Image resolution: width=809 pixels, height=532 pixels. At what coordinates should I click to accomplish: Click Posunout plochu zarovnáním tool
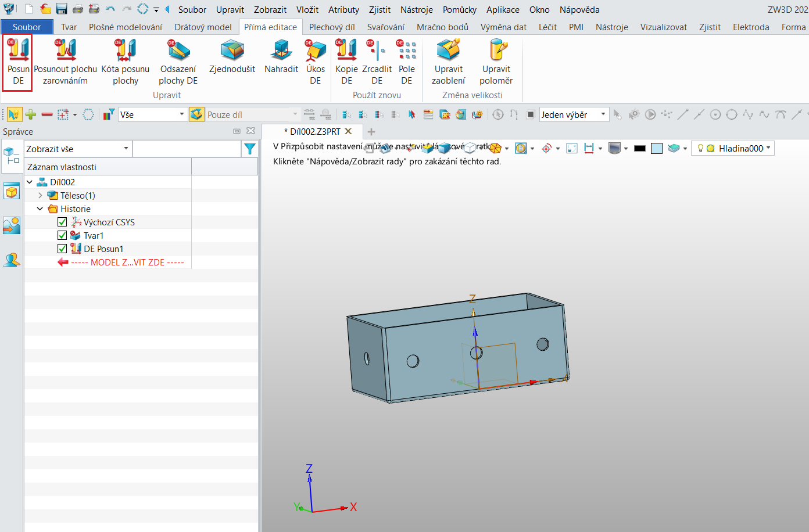tap(65, 62)
